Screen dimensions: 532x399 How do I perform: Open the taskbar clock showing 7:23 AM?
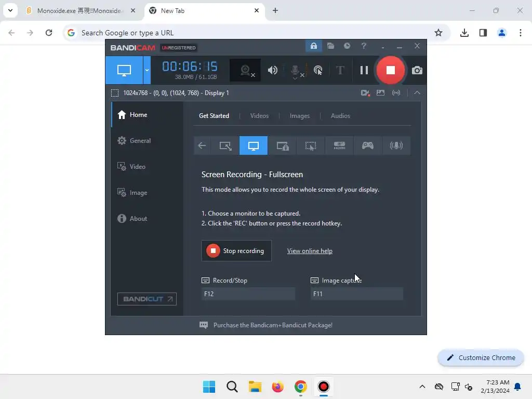tap(495, 387)
